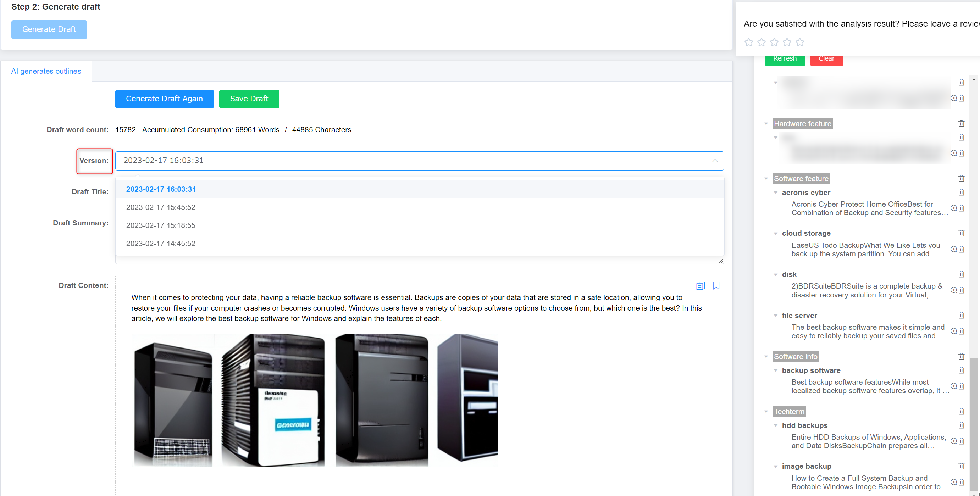Click the Draft Content introductory paragraph
980x496 pixels.
(416, 308)
